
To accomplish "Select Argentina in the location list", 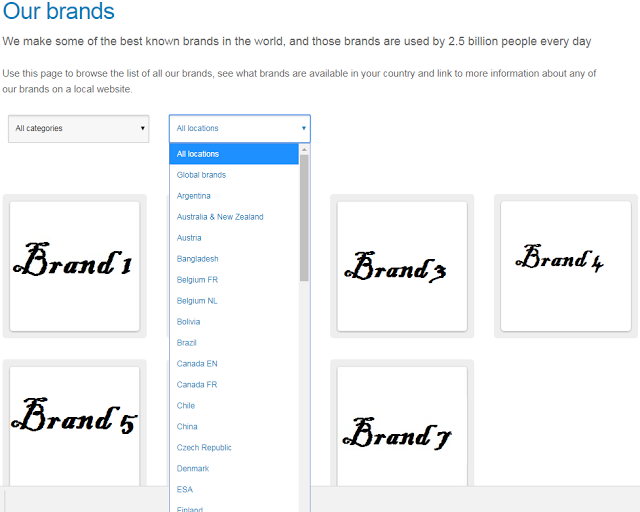I will 234,196.
